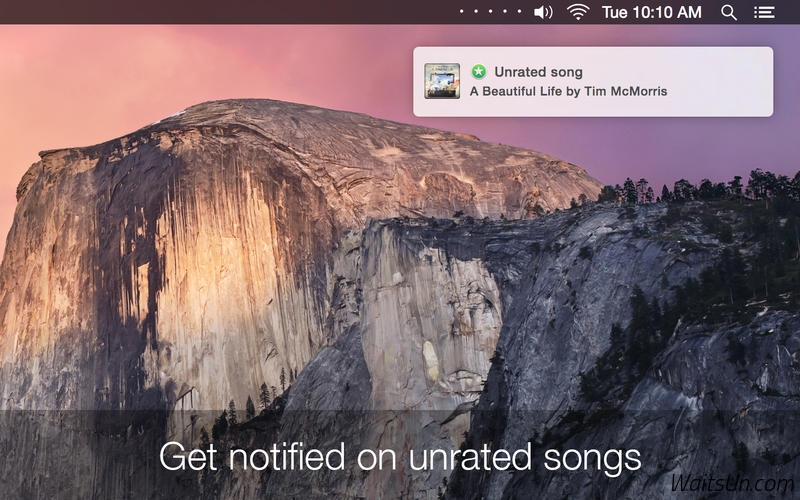Open Spotlight search magnifier icon
The image size is (800, 500).
click(729, 12)
